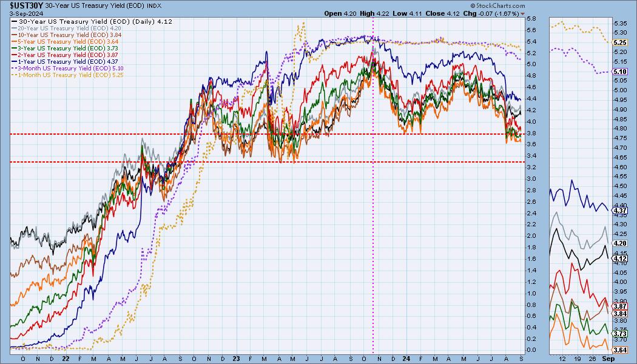Viewport: 637px width, 364px height.
Task: Click the 4.50 label on right panel y-axis
Action: [621, 186]
